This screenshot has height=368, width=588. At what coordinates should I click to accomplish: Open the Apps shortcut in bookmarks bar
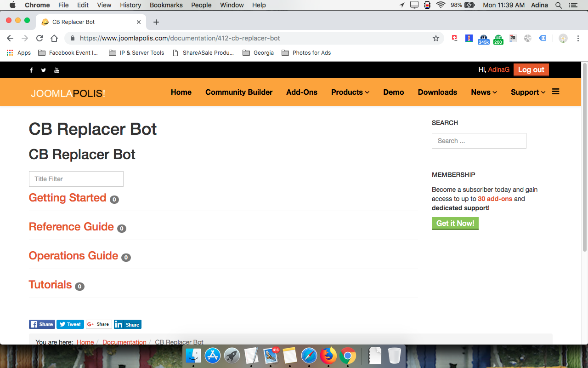tap(19, 52)
